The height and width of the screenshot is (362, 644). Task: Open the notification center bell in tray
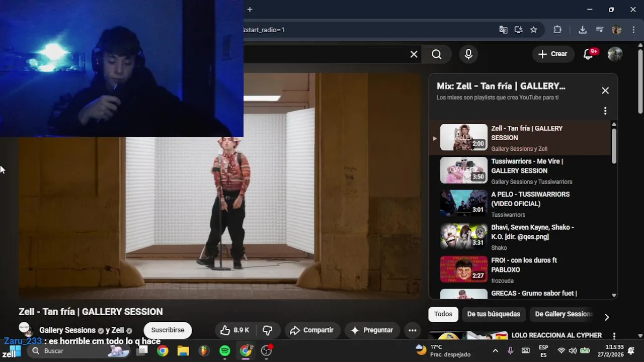coord(632,351)
